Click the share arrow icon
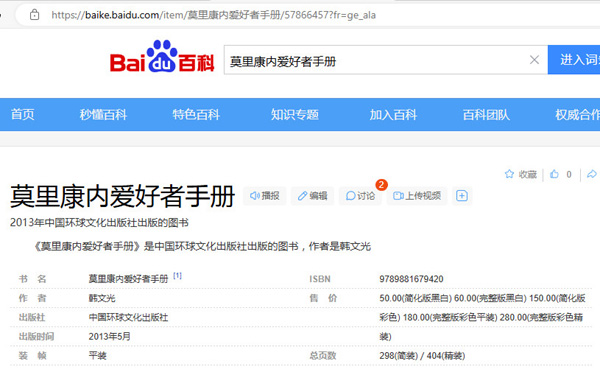Screen dimensions: 600x375 592,174
